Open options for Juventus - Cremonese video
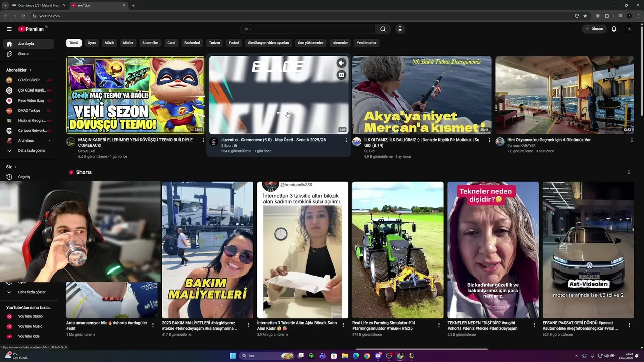The image size is (644, 362). (346, 140)
